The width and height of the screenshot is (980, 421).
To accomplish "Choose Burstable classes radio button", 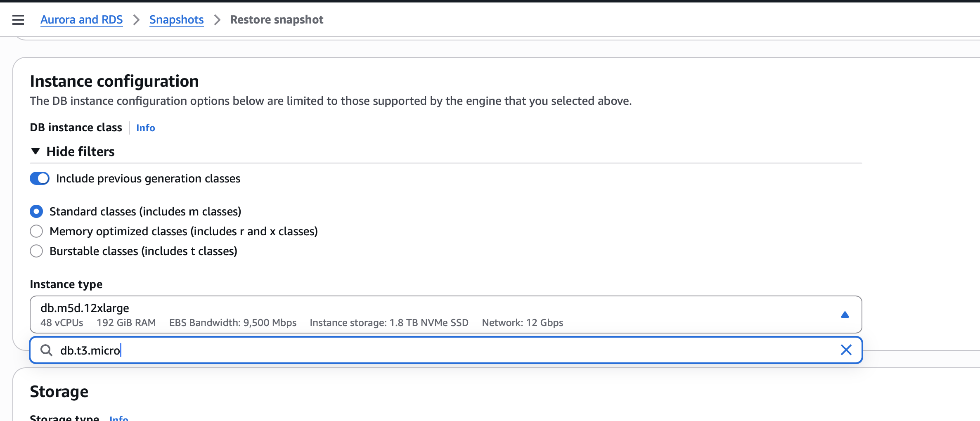I will point(36,251).
